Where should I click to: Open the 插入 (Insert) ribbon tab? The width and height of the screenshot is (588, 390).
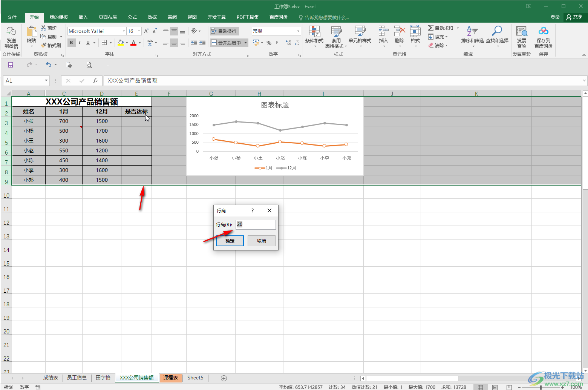click(x=83, y=17)
